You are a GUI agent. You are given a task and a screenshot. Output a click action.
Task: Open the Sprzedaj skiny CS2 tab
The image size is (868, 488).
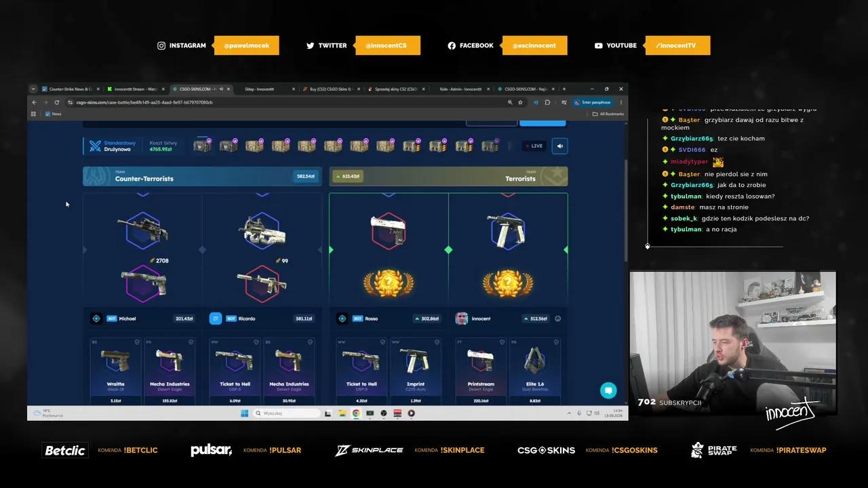tap(396, 89)
